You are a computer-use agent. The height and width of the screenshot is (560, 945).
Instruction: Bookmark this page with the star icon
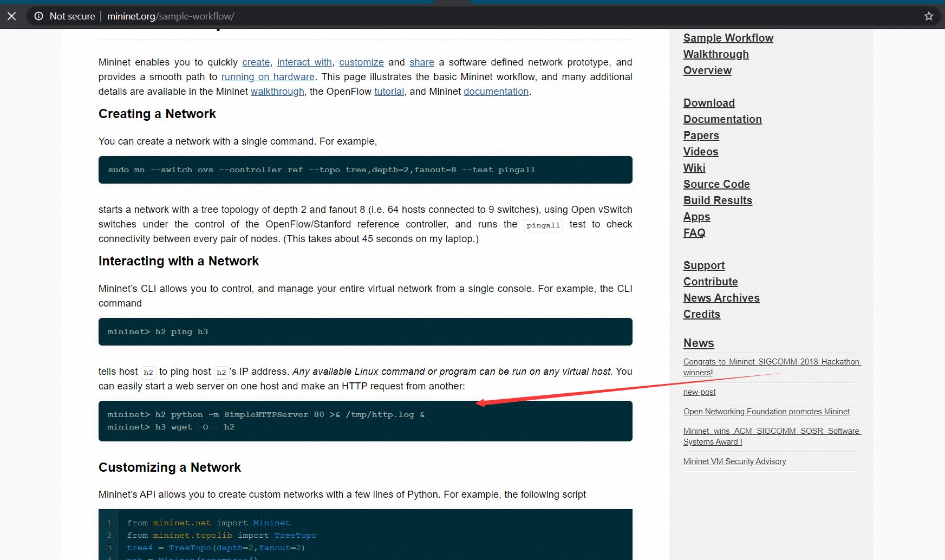point(929,16)
